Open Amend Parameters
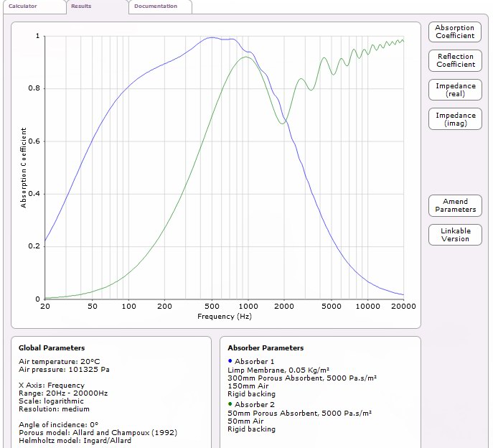The width and height of the screenshot is (493, 448). point(455,205)
